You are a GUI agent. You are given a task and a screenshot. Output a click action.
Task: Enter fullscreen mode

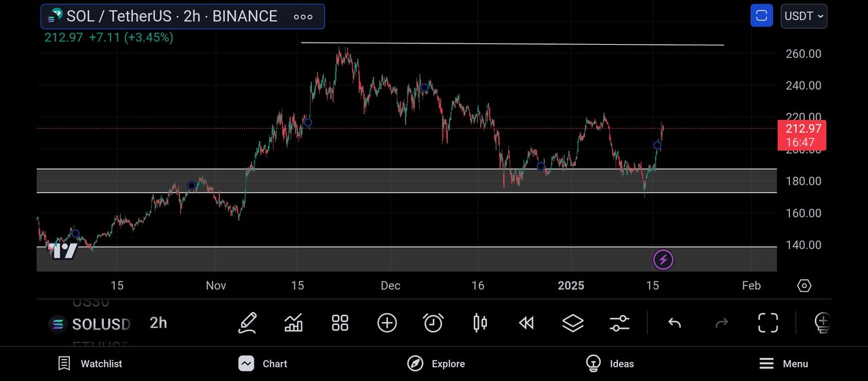[768, 323]
